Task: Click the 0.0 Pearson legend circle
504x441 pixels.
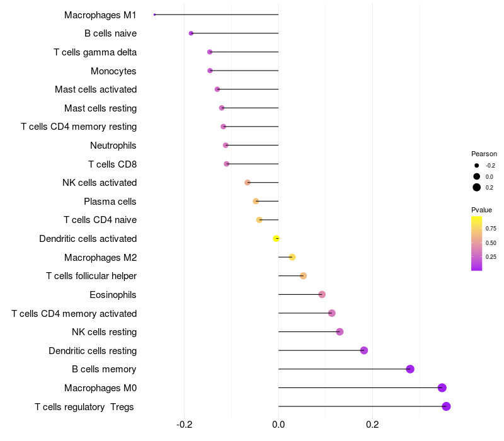Action: point(477,176)
